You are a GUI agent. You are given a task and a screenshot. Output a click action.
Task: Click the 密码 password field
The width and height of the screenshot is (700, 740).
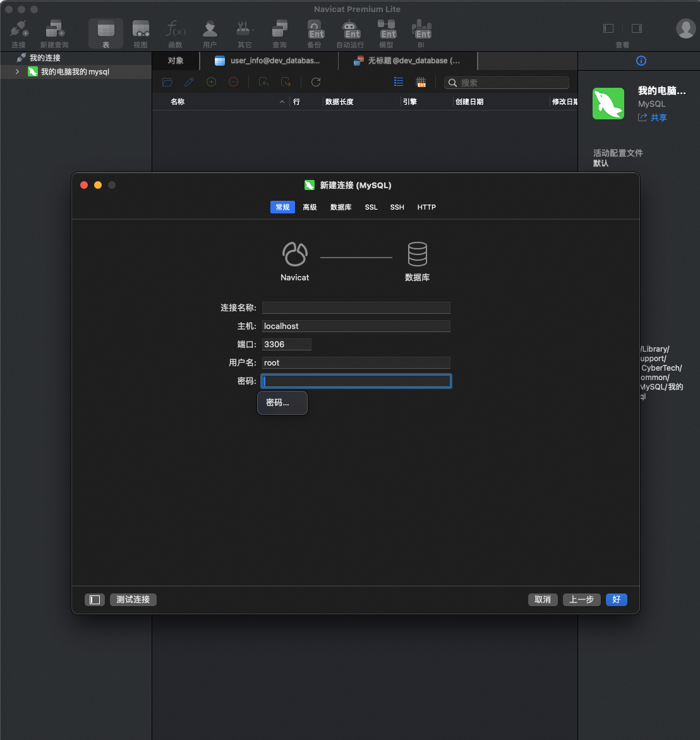point(356,381)
